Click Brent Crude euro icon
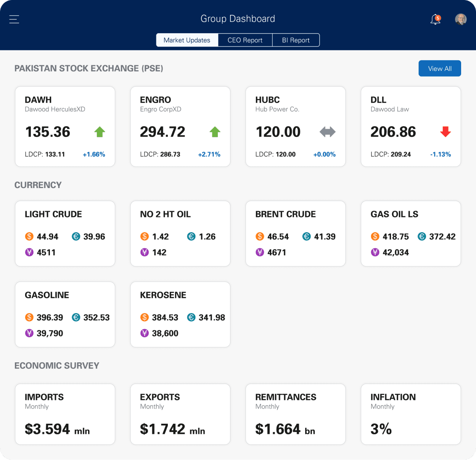The height and width of the screenshot is (460, 476). (307, 236)
